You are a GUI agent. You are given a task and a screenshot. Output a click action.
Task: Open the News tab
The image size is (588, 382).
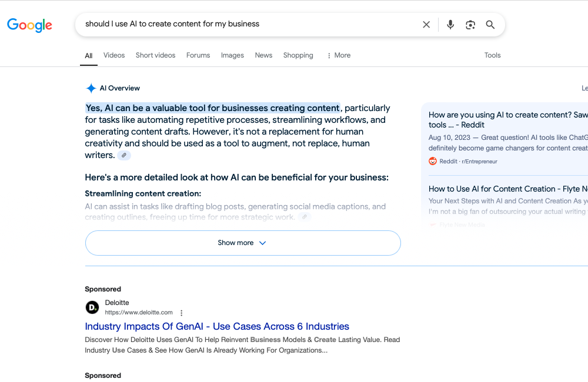[263, 55]
